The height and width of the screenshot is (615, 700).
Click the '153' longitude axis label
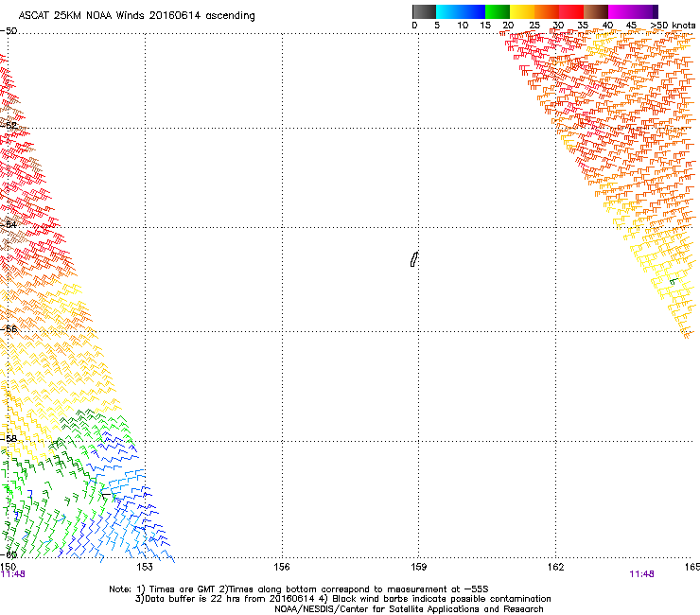point(145,567)
